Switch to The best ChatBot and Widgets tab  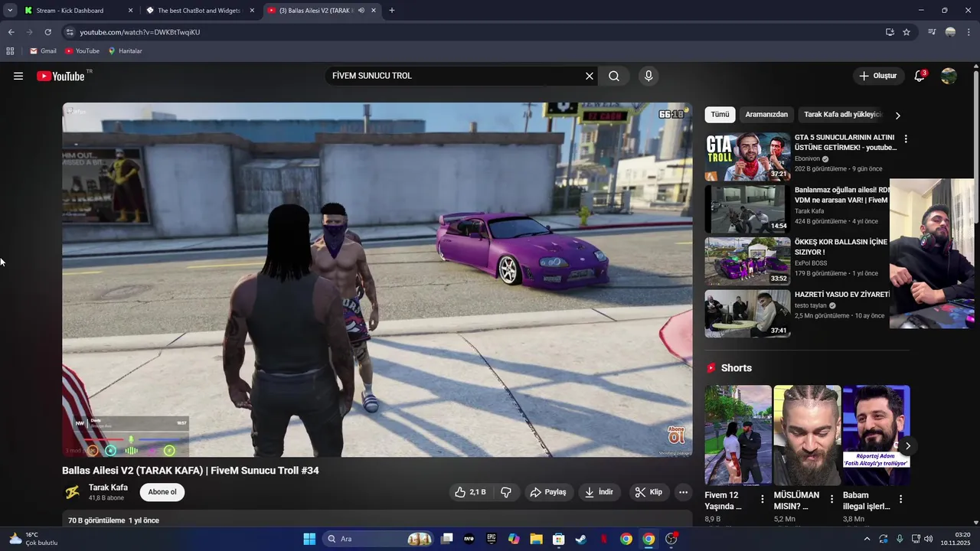(x=199, y=11)
